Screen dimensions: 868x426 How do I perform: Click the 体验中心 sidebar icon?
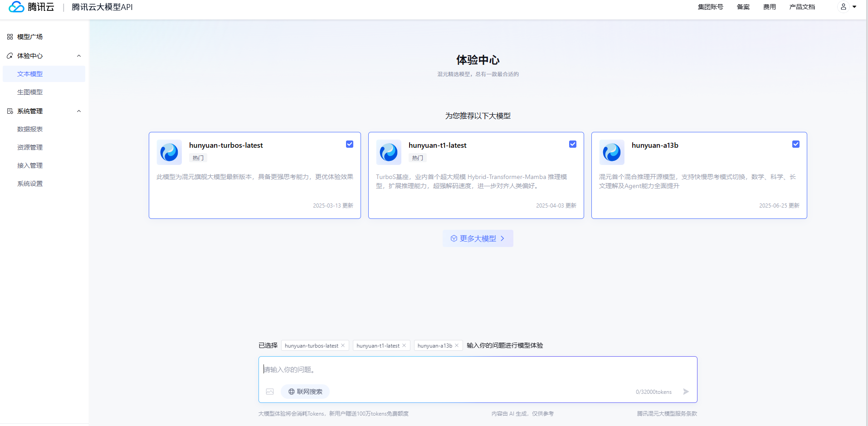[x=10, y=56]
